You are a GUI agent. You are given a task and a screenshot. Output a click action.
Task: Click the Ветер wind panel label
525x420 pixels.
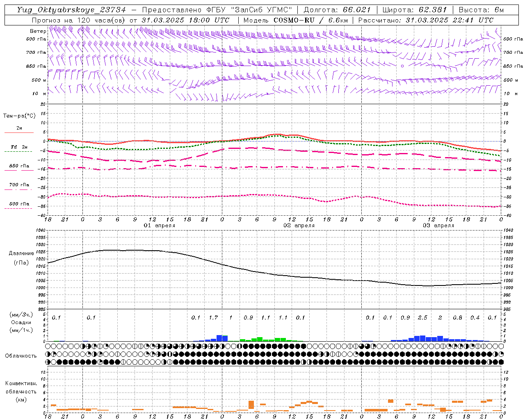pos(38,31)
